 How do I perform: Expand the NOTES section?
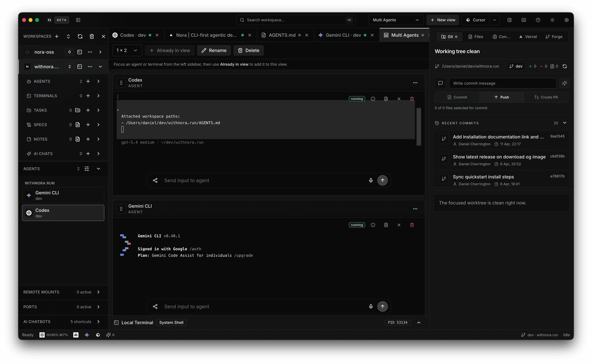pos(98,139)
